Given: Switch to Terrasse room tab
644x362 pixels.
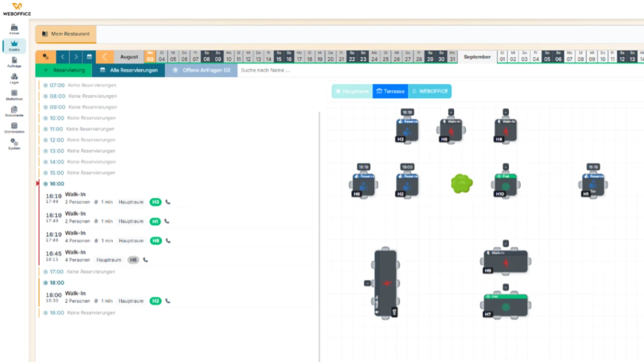Looking at the screenshot, I should tap(390, 91).
